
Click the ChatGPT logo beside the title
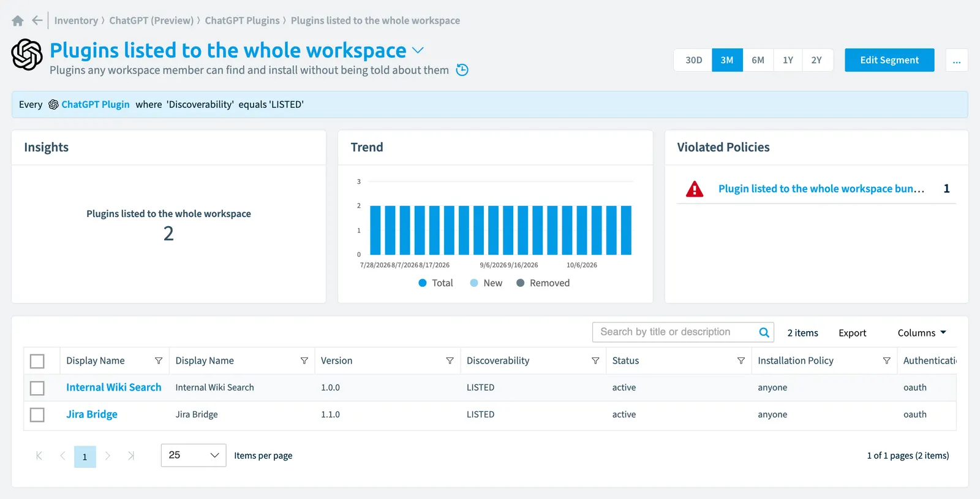[27, 55]
